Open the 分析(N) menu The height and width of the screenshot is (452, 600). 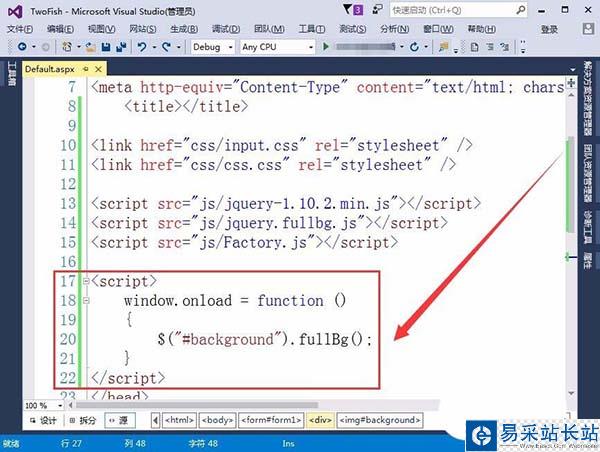click(x=394, y=29)
